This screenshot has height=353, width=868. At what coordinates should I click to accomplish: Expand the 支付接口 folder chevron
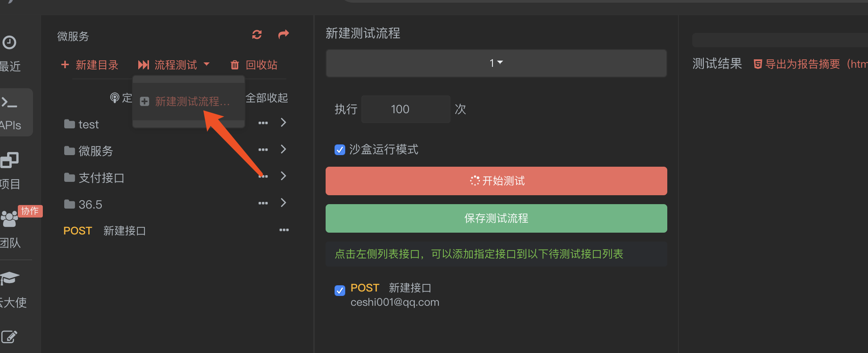tap(283, 176)
